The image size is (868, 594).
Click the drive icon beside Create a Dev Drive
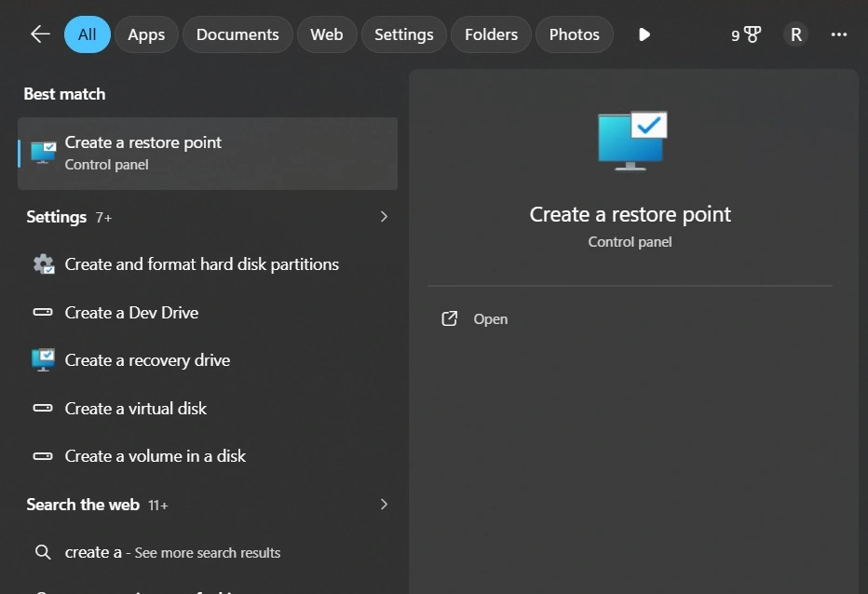tap(43, 313)
